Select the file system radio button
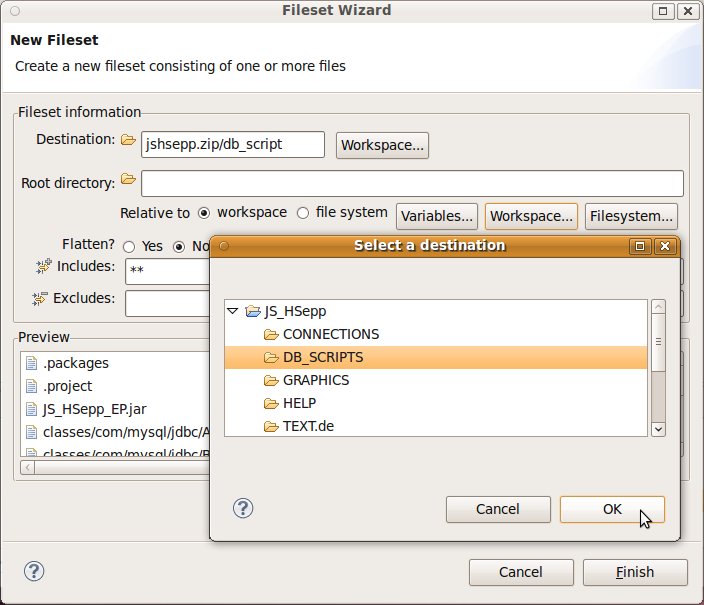 [303, 213]
